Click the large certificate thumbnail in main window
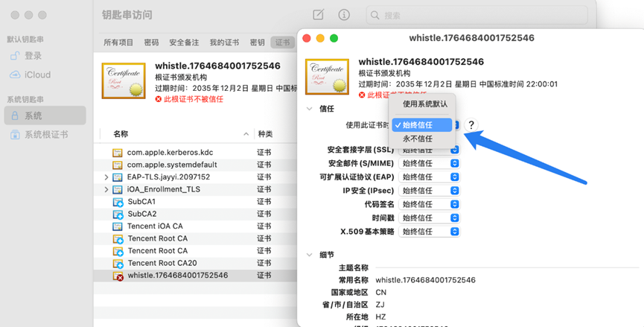 pyautogui.click(x=124, y=80)
